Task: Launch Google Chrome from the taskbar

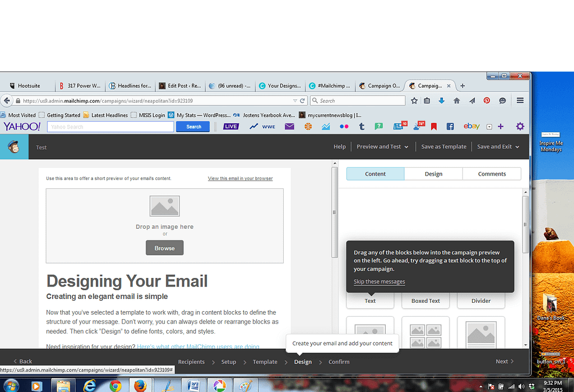Action: pyautogui.click(x=115, y=386)
